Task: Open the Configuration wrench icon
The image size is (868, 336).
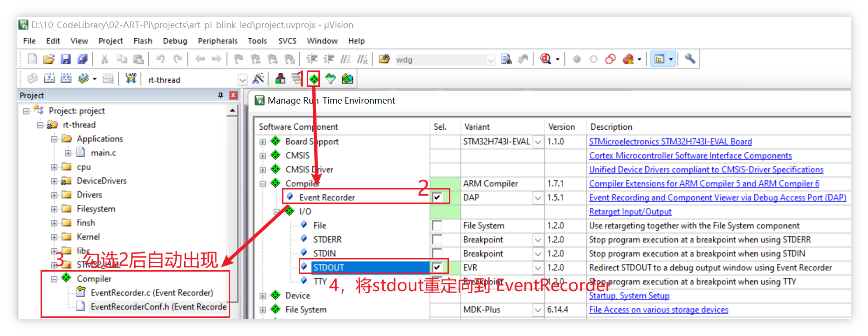Action: tap(690, 59)
